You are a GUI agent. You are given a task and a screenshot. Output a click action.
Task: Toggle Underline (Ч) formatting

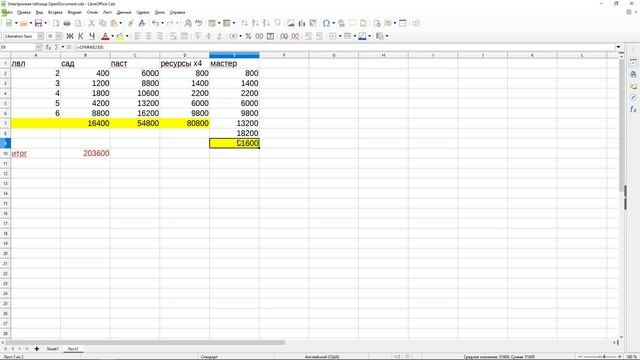92,36
